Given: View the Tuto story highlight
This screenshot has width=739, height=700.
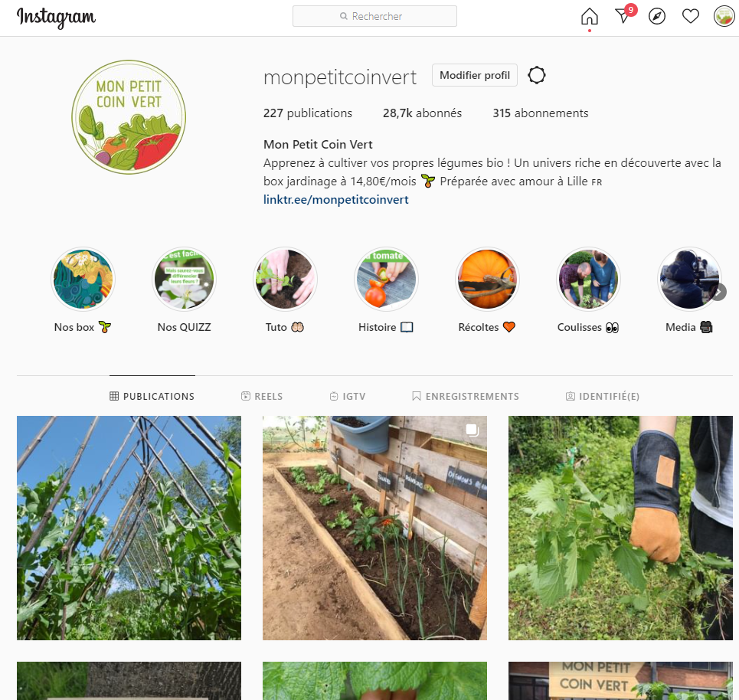Looking at the screenshot, I should (x=285, y=279).
